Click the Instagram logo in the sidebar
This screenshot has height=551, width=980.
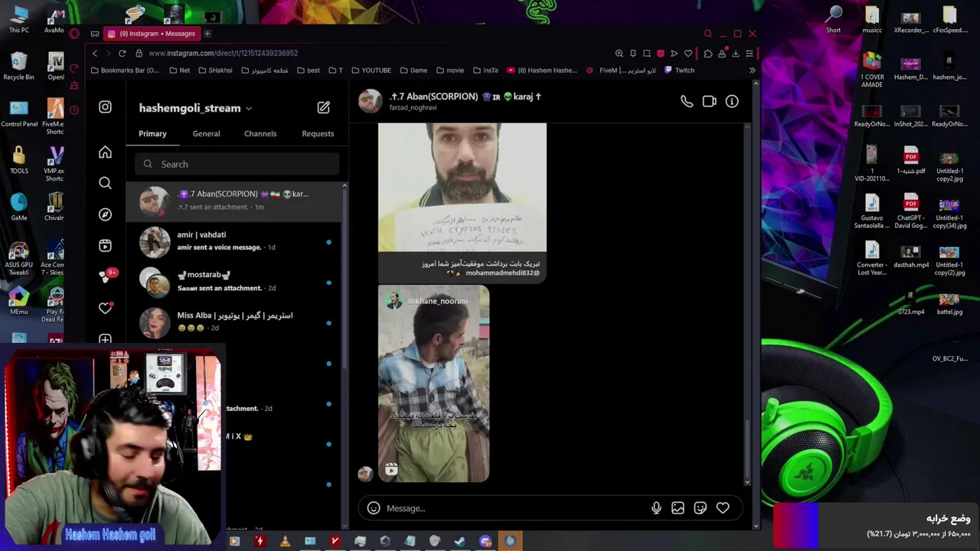point(105,107)
